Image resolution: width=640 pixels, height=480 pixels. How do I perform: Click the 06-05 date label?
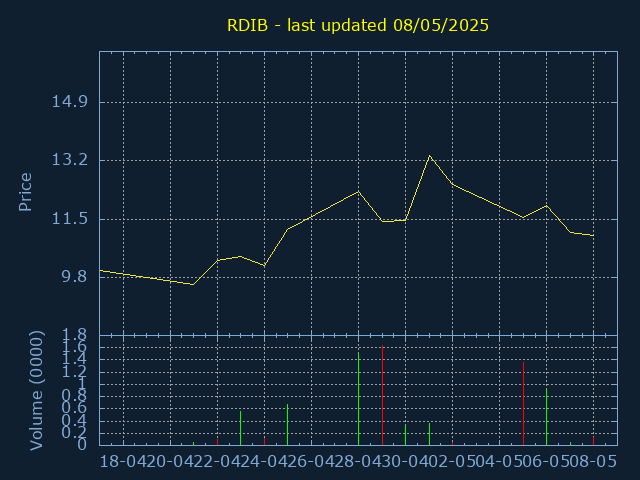(x=546, y=461)
